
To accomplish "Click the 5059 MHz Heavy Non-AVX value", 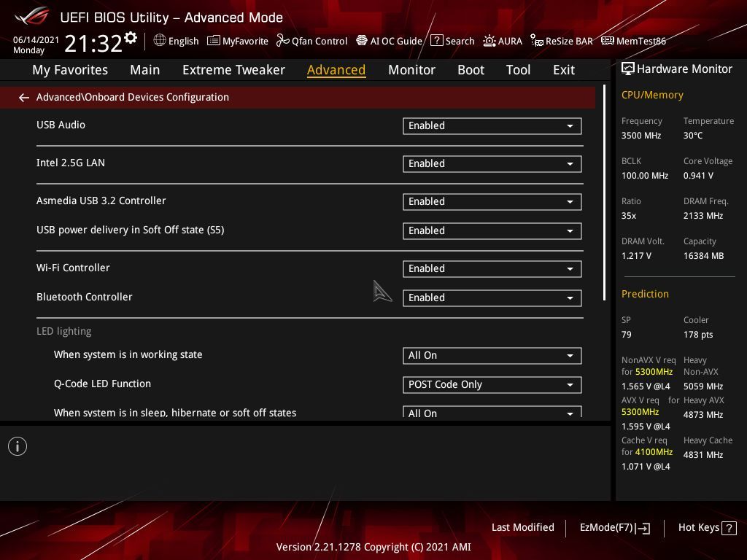I will click(x=703, y=386).
